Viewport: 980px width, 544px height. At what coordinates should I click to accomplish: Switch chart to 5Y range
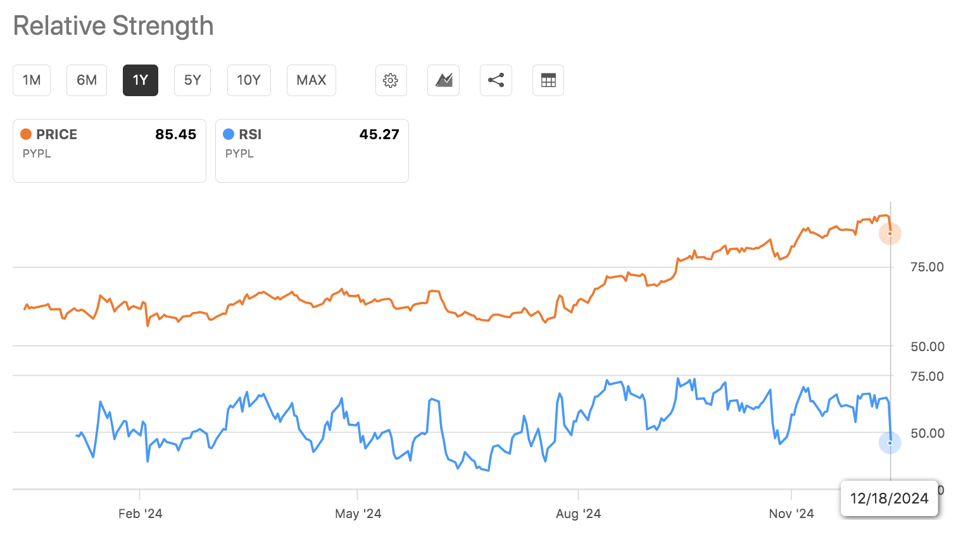click(x=192, y=80)
